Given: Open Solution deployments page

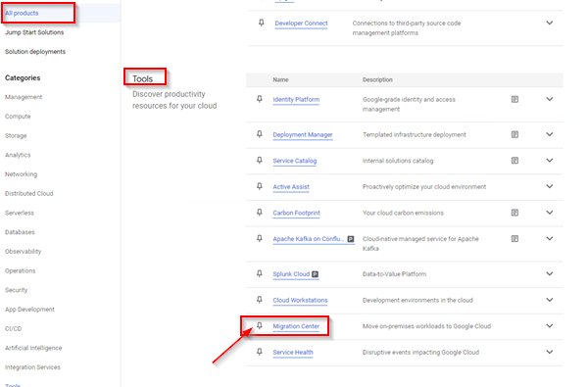Looking at the screenshot, I should pos(35,52).
